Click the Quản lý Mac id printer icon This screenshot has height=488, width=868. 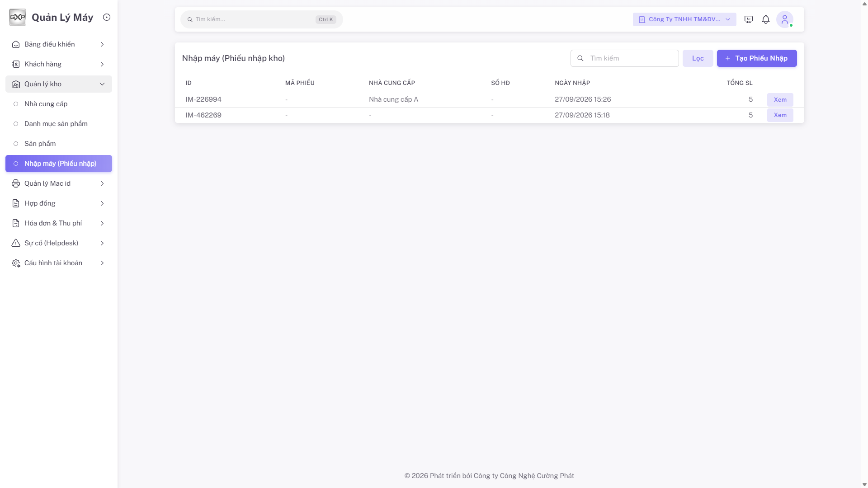(x=16, y=183)
